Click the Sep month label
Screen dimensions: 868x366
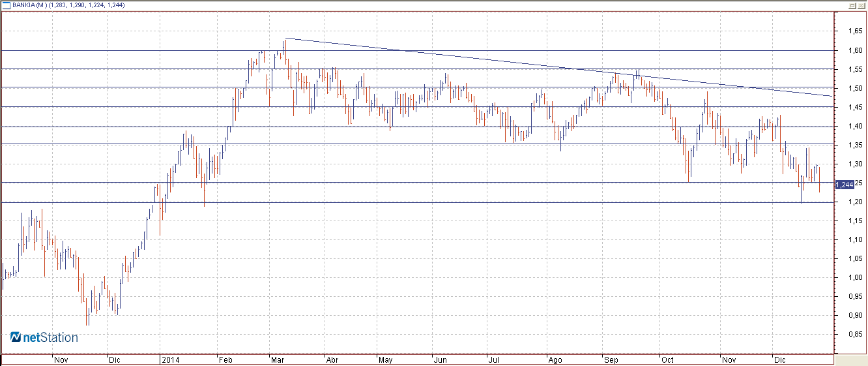point(611,359)
